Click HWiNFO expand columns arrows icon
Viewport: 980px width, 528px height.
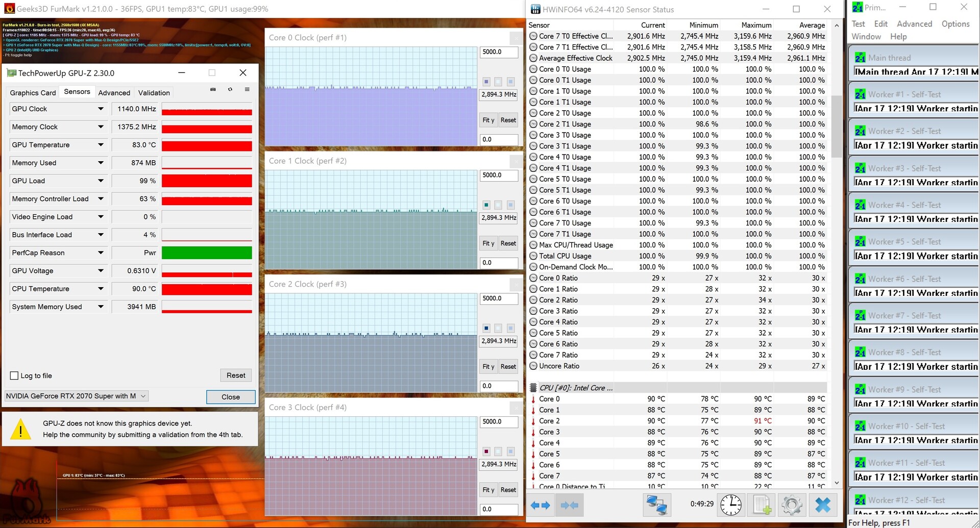point(540,505)
